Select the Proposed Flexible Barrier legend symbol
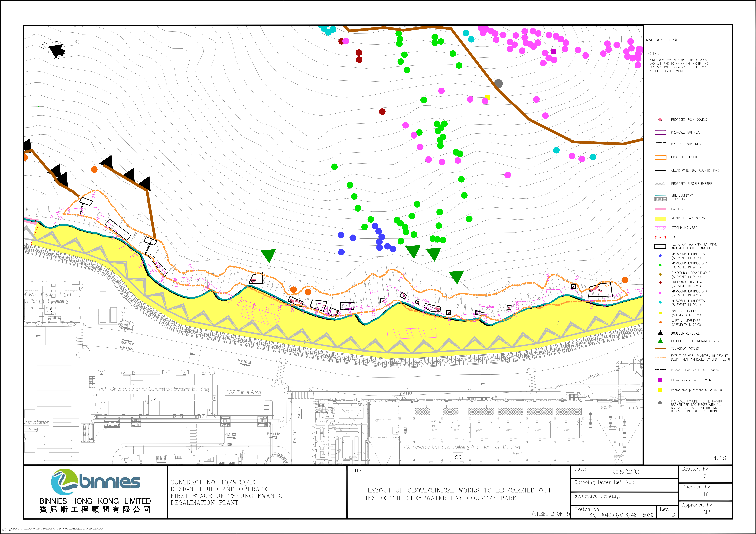Image resolution: width=756 pixels, height=534 pixels. tap(660, 184)
